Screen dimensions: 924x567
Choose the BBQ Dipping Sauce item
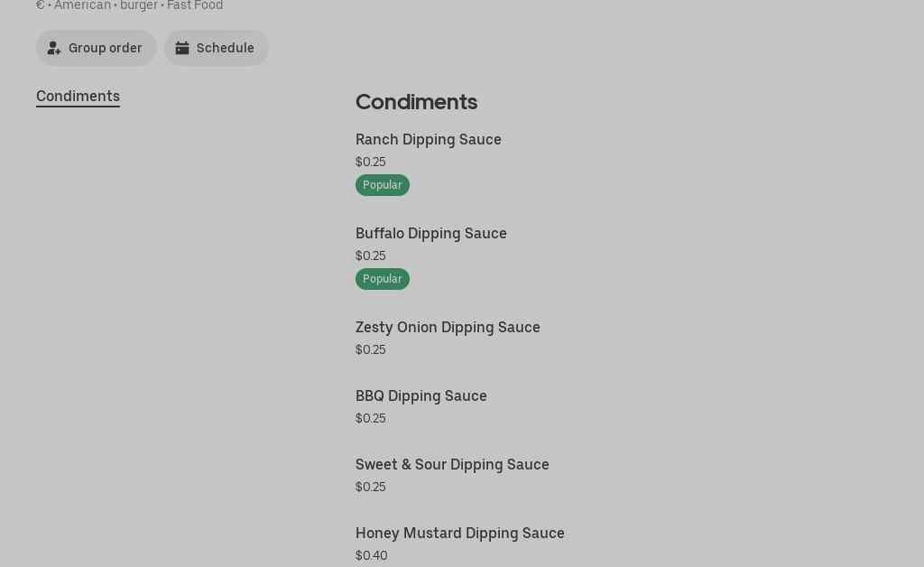point(420,396)
